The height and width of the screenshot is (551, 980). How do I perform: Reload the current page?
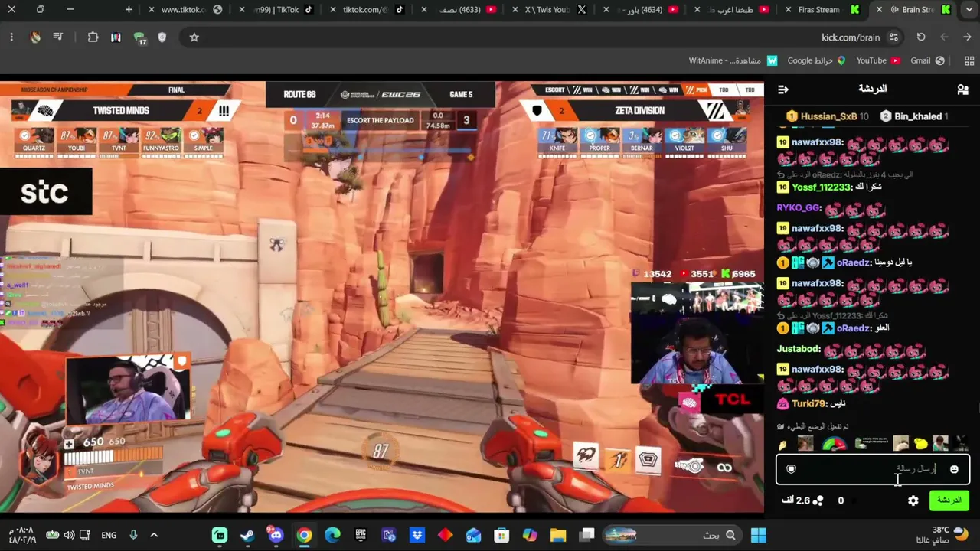(x=921, y=37)
